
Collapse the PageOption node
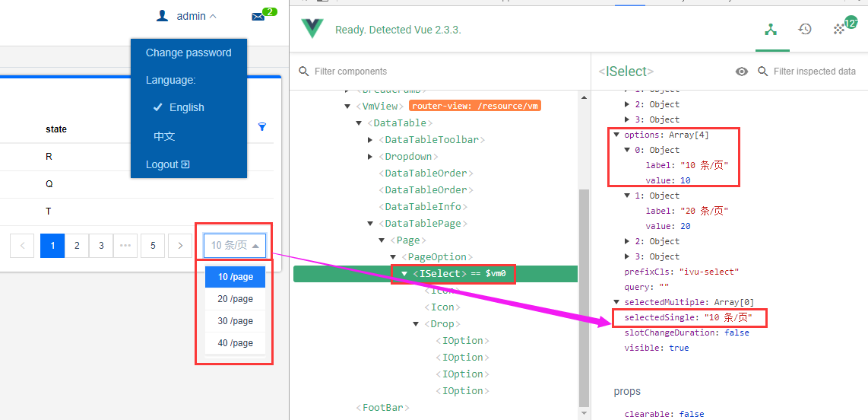[393, 256]
